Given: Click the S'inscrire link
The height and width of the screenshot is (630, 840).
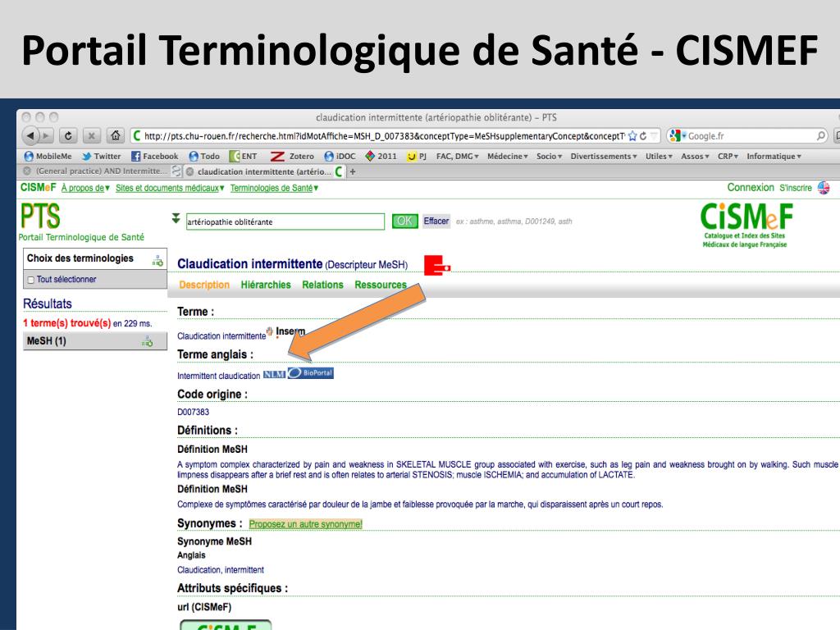Looking at the screenshot, I should 796,188.
